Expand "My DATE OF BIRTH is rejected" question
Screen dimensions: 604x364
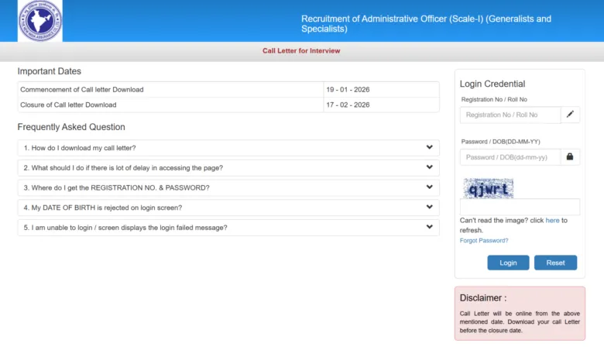pyautogui.click(x=228, y=208)
